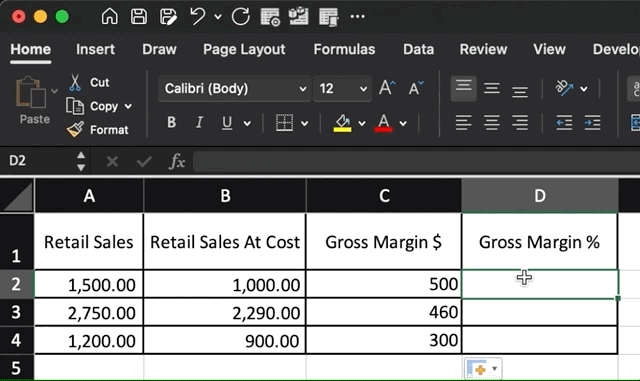Open the Fill Color dropdown arrow
Image resolution: width=640 pixels, height=381 pixels.
point(362,123)
